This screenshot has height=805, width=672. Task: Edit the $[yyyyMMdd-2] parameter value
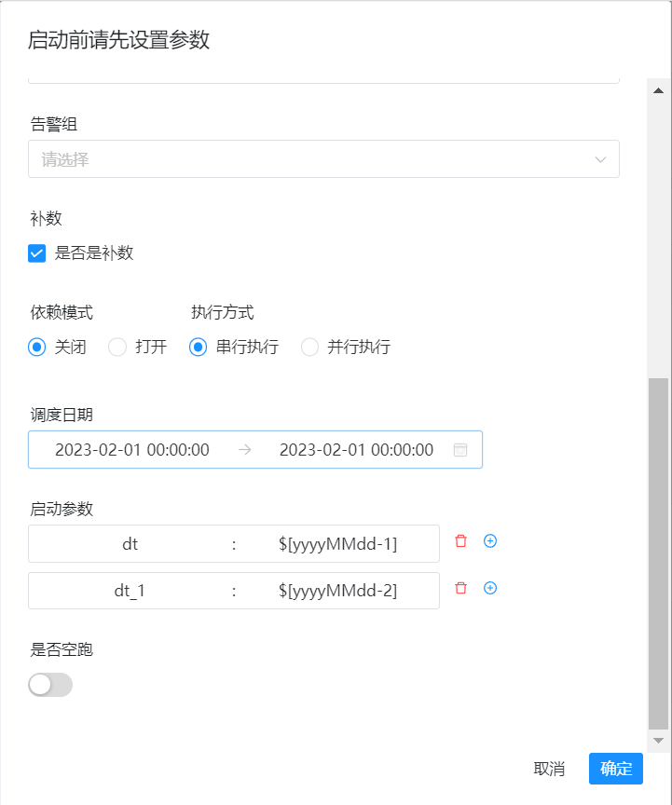coord(337,591)
